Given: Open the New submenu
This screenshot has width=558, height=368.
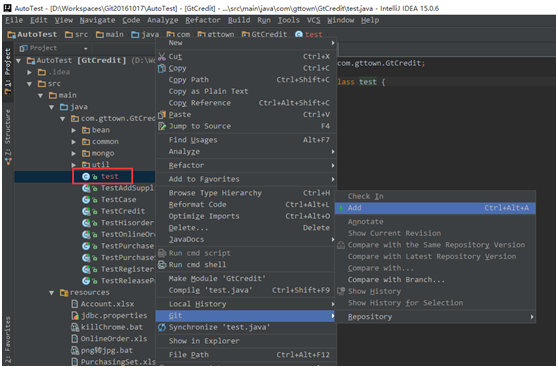Looking at the screenshot, I should 246,43.
